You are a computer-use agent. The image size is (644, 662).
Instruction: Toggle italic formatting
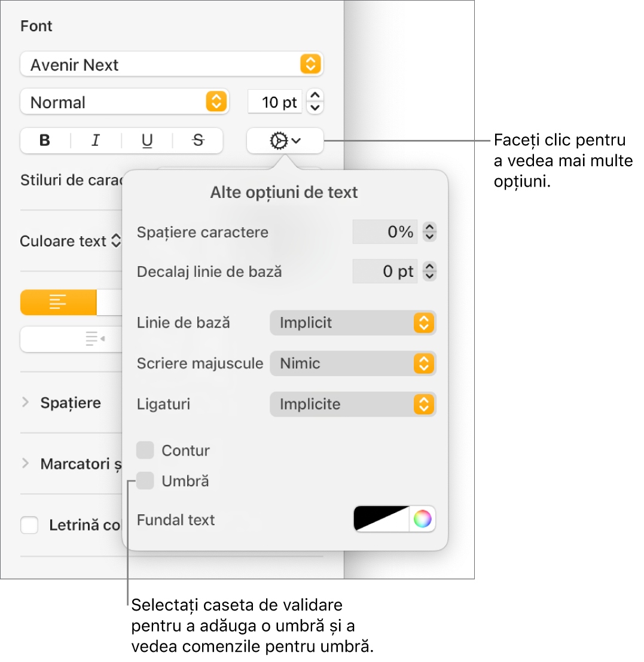[x=96, y=141]
